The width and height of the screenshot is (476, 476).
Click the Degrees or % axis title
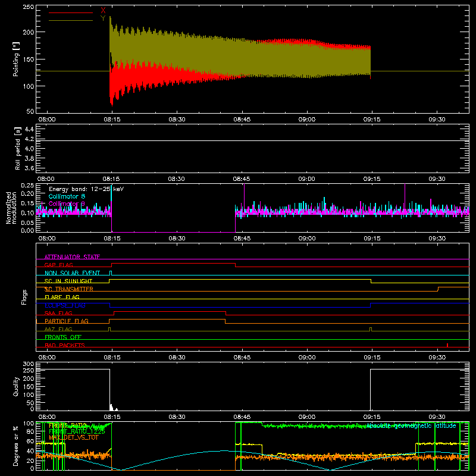click(x=16, y=446)
